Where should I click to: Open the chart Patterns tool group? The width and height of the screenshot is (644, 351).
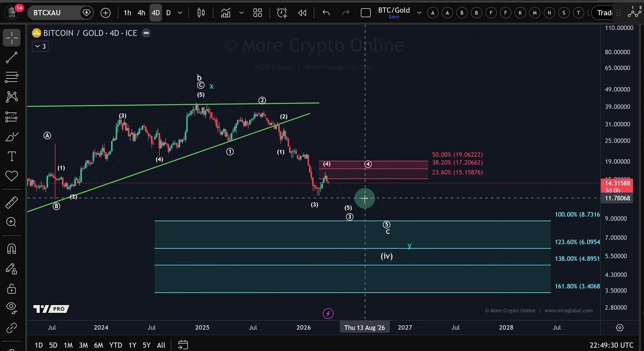click(x=12, y=97)
